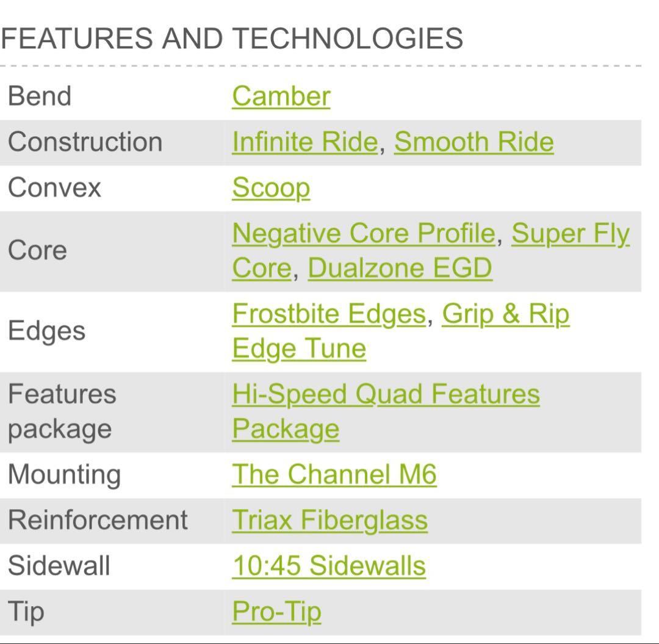The height and width of the screenshot is (644, 659).
Task: Open the Negative Core Profile link
Action: tap(363, 234)
